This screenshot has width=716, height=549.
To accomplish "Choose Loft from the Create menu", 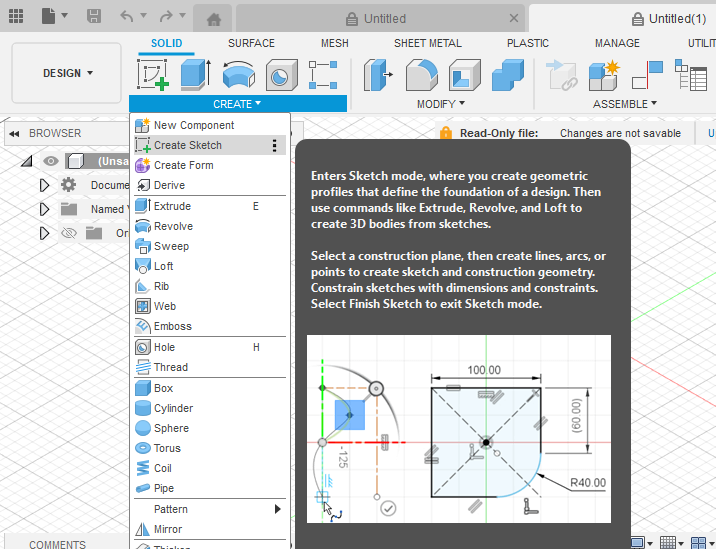I will [163, 266].
